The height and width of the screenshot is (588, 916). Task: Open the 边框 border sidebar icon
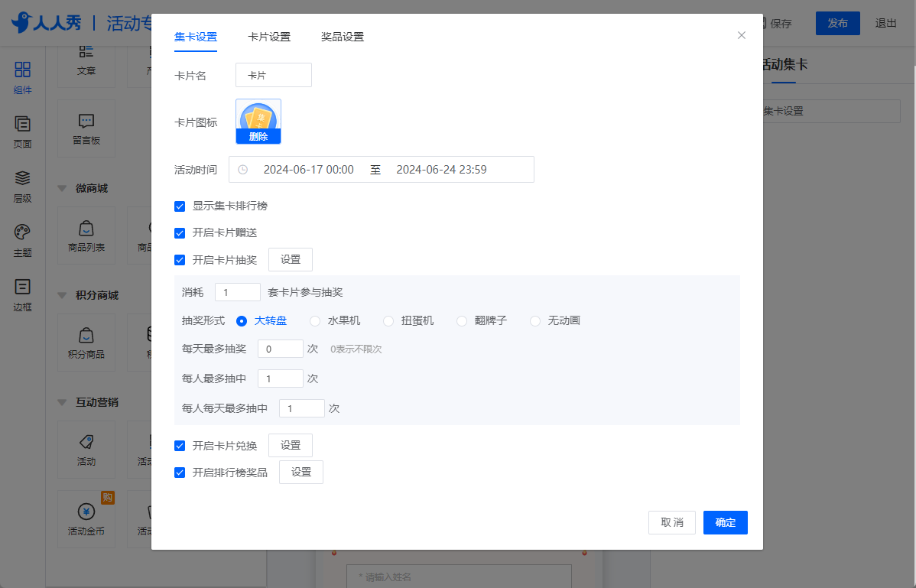22,295
